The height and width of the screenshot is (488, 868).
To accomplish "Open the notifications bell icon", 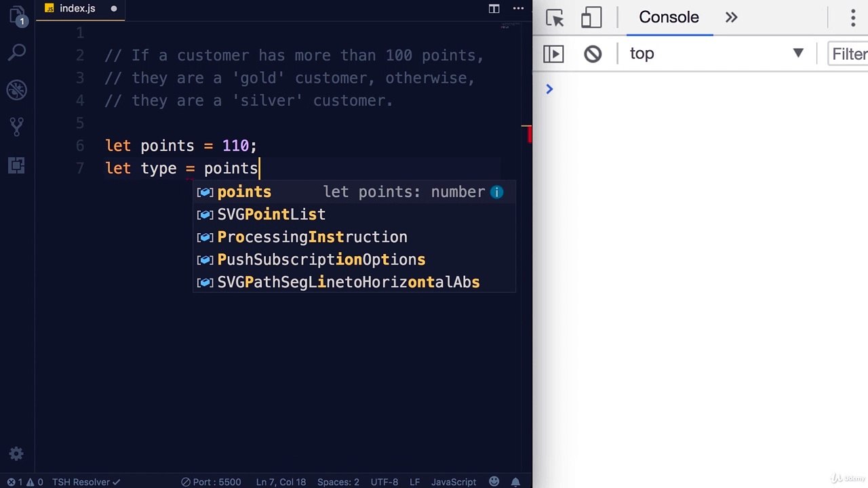I will [x=516, y=482].
